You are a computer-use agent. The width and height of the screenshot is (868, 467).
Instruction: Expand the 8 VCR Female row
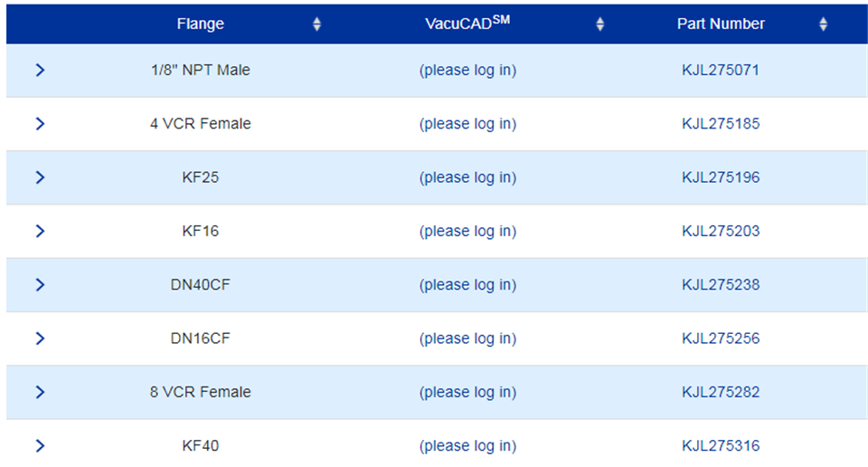click(40, 392)
